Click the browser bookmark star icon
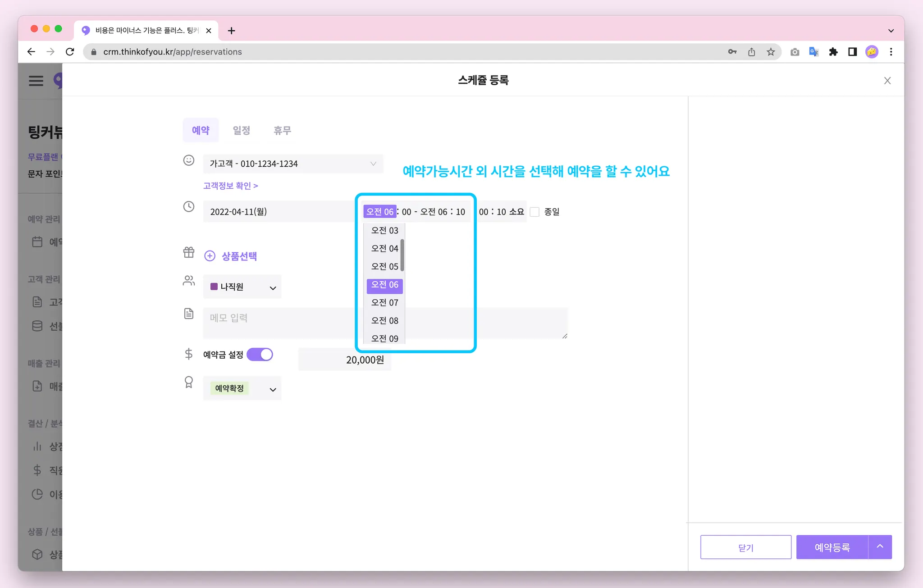923x588 pixels. tap(771, 52)
